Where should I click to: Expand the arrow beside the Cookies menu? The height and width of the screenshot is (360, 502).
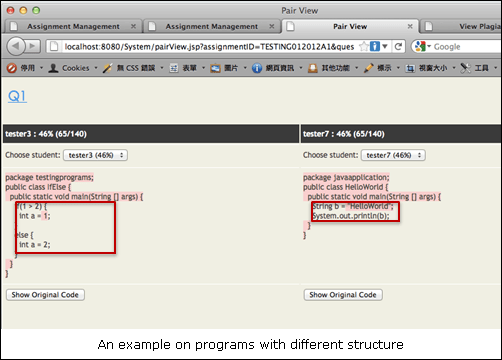pyautogui.click(x=96, y=68)
